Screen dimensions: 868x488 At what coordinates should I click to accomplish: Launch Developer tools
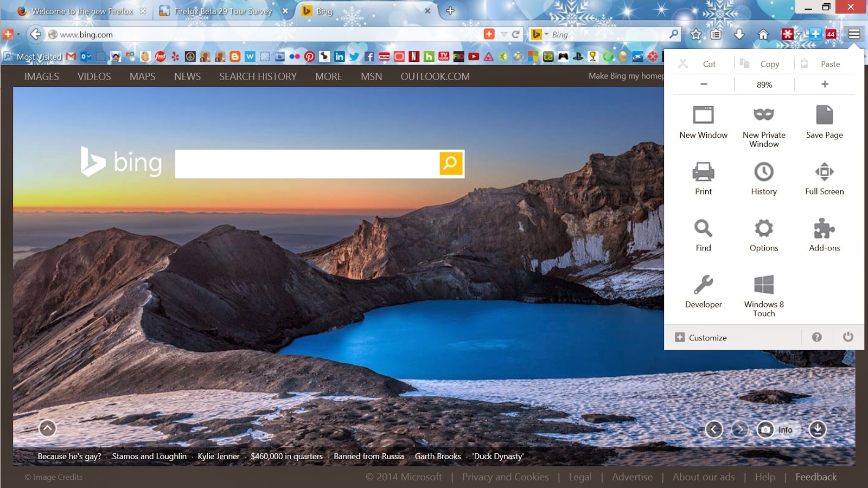tap(703, 290)
